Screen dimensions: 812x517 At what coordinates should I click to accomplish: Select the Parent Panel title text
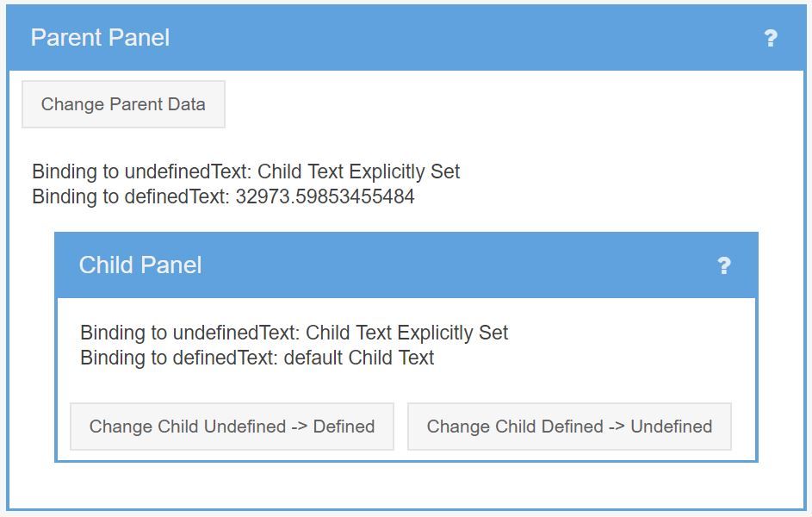click(100, 38)
